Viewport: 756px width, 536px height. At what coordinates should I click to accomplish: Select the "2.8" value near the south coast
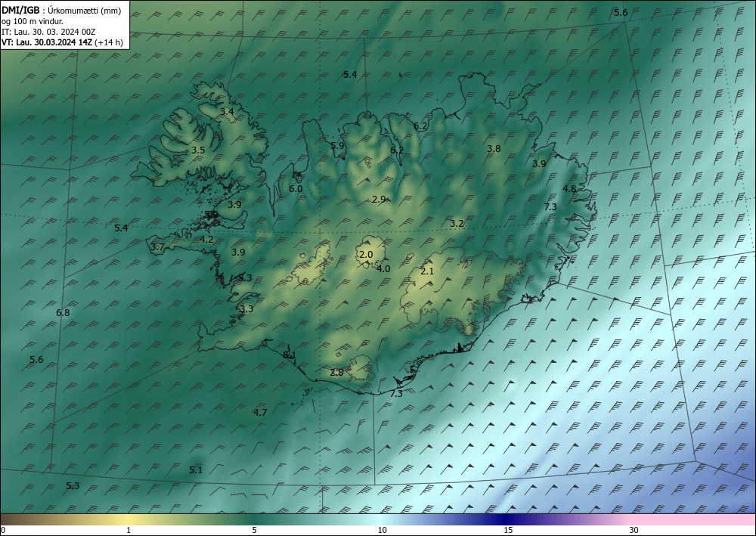(336, 372)
